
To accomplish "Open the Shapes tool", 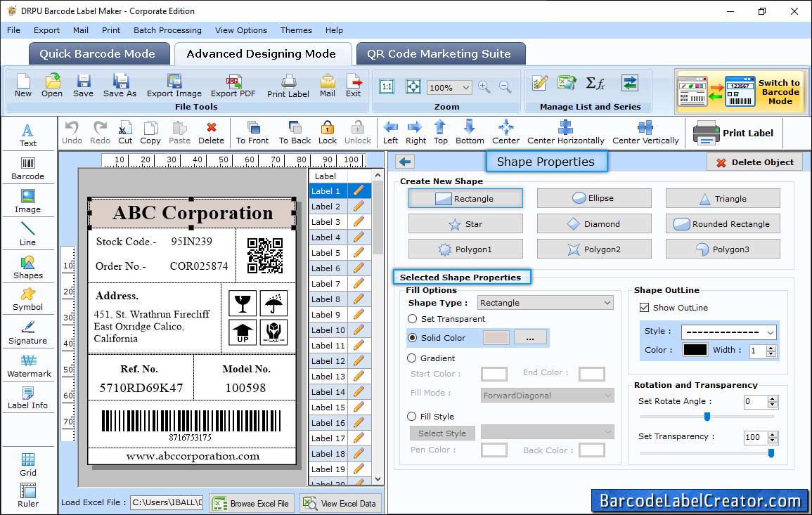I will pos(28,267).
